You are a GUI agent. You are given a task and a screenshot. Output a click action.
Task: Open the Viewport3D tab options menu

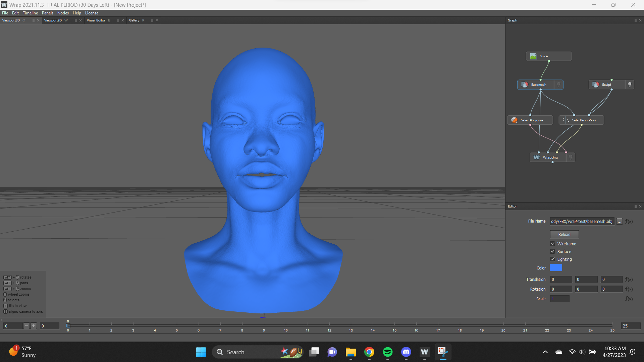[33, 20]
